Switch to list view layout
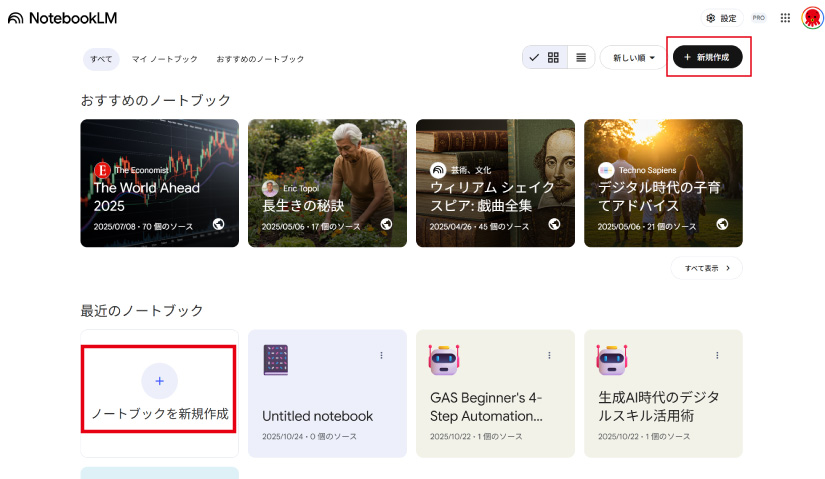The height and width of the screenshot is (479, 825). click(581, 58)
